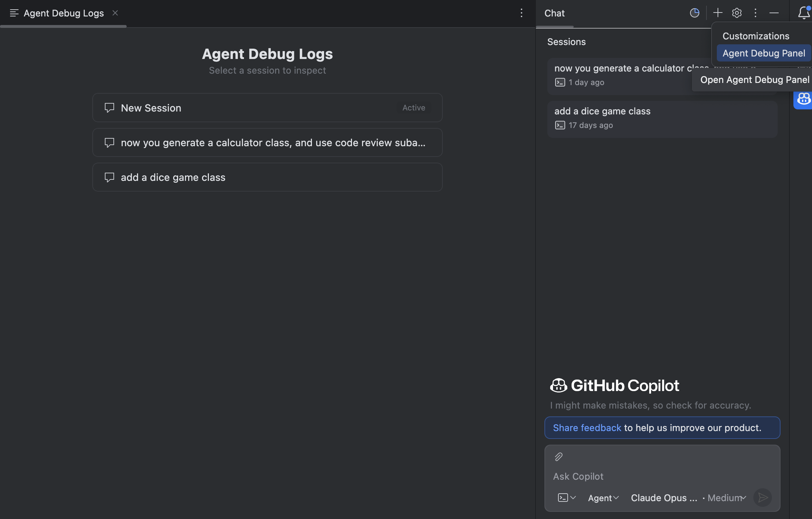Select the Agent Debug Logs tab

pos(64,13)
